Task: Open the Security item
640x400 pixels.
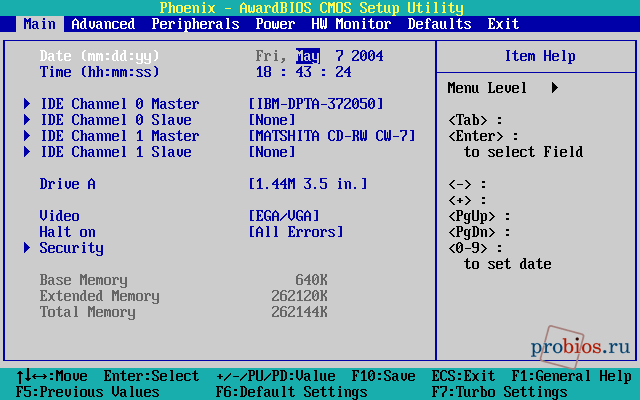Action: point(71,248)
